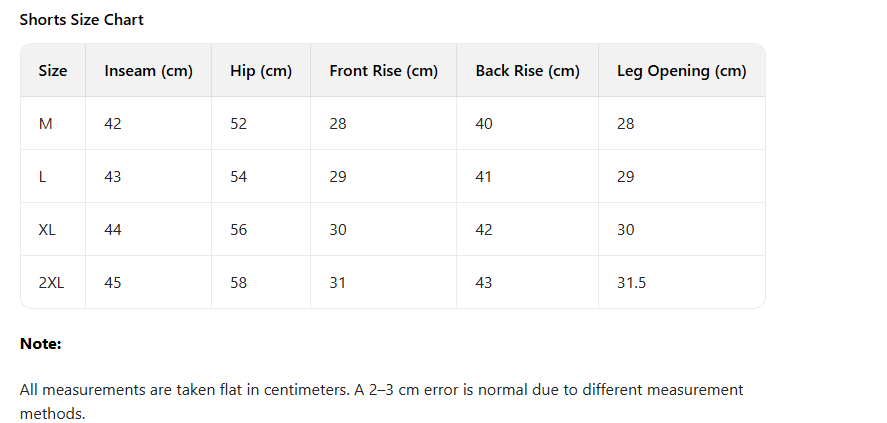
Task: Select the M size row label
Action: pyautogui.click(x=45, y=124)
